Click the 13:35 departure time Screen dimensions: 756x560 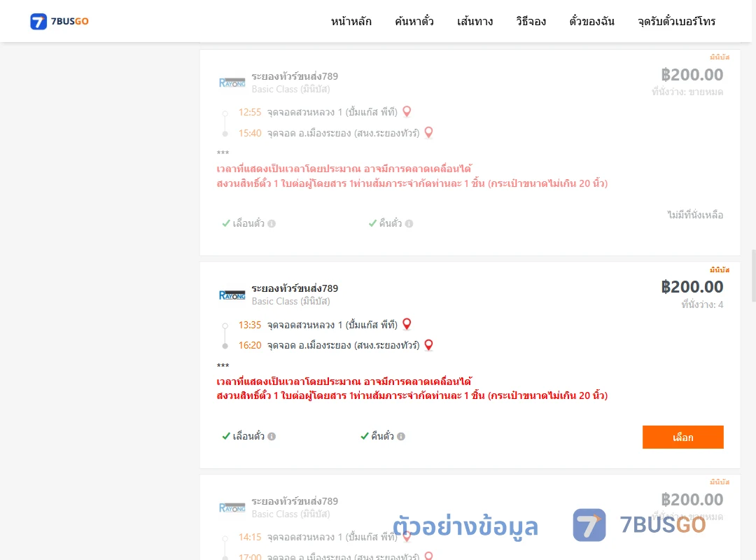(x=250, y=325)
